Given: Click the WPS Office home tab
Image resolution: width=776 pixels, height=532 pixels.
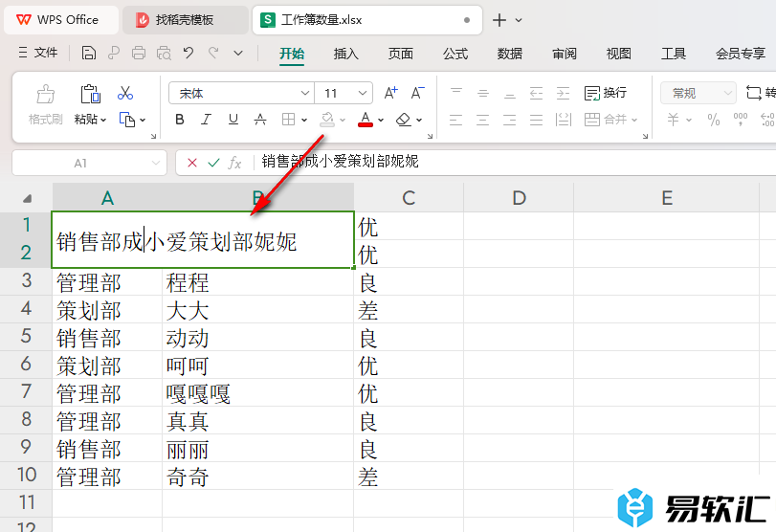Looking at the screenshot, I should click(x=61, y=20).
